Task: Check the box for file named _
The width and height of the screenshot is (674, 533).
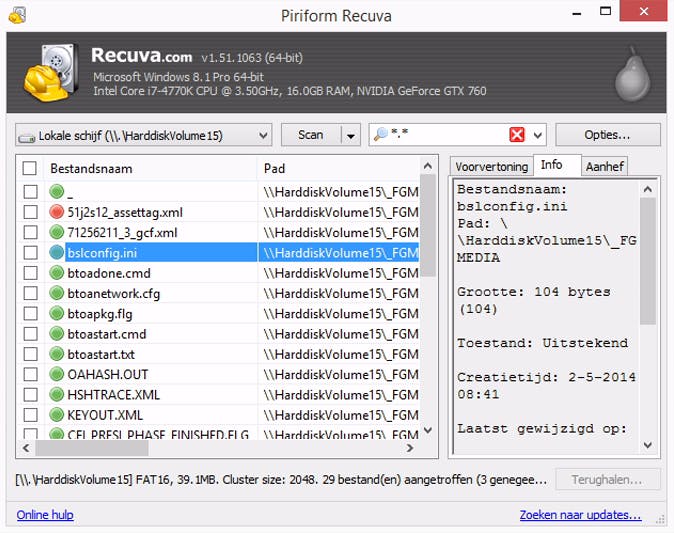Action: click(30, 191)
